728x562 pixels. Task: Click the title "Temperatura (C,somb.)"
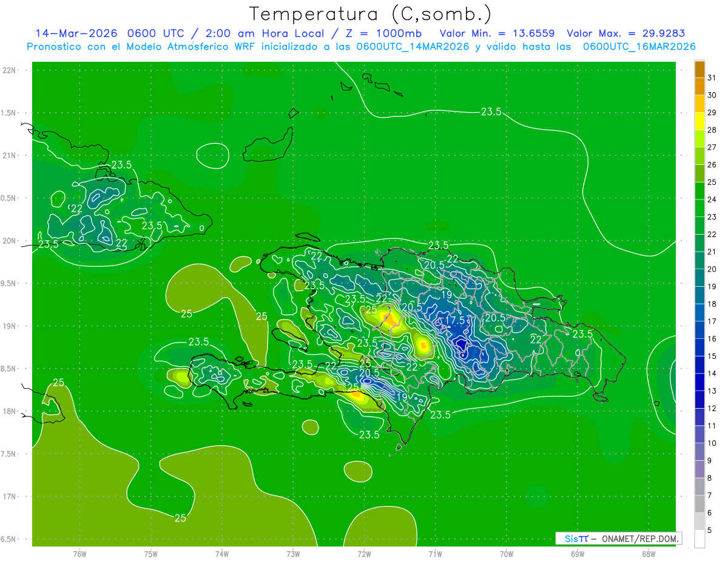pos(371,14)
